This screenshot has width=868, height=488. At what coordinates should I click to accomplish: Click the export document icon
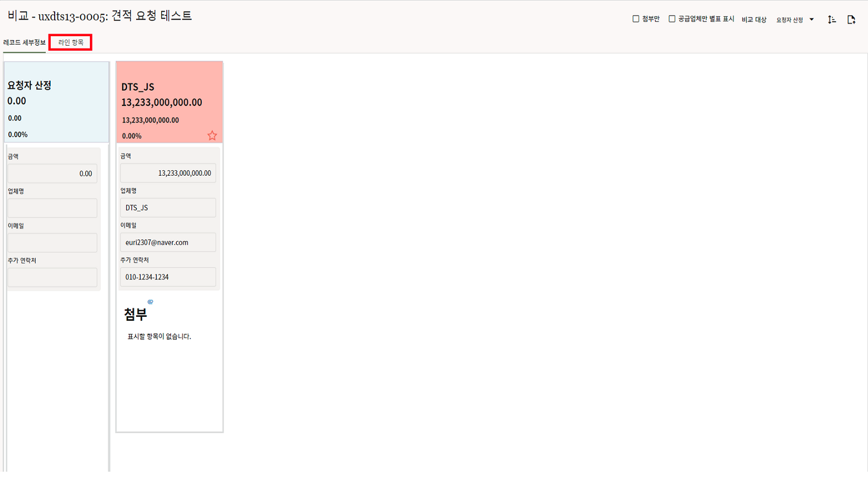[851, 20]
